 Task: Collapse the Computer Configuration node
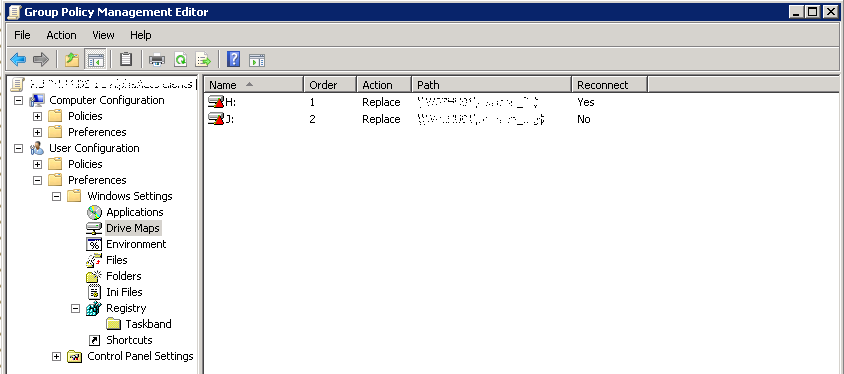(x=18, y=101)
